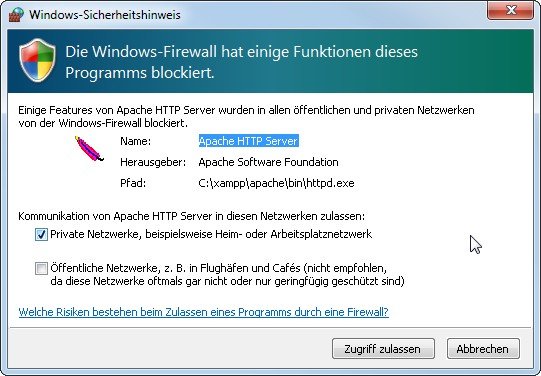The height and width of the screenshot is (376, 541).
Task: Click the 'Öffentliche Netzwerke, z. B. in Flughäfen' label text
Action: pyautogui.click(x=146, y=268)
